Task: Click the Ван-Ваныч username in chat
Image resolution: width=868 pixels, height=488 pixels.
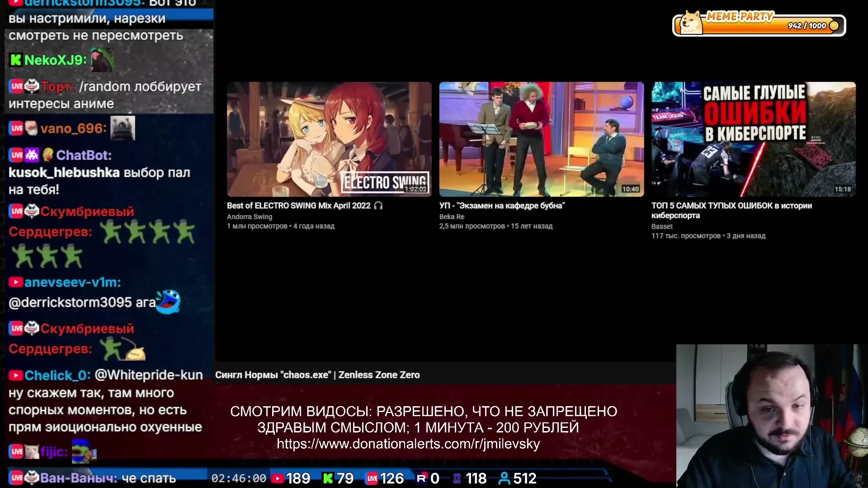Action: click(79, 478)
